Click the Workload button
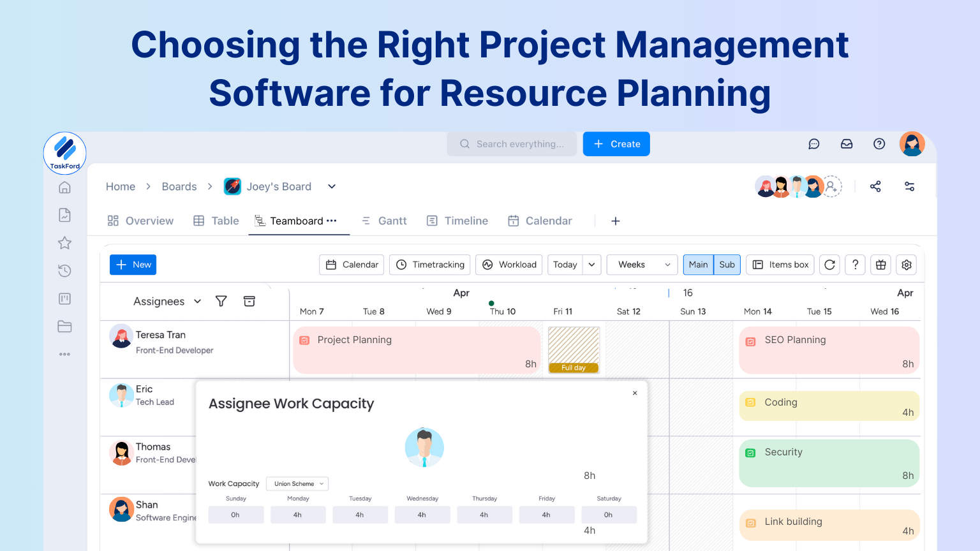Image resolution: width=980 pixels, height=551 pixels. [x=509, y=265]
